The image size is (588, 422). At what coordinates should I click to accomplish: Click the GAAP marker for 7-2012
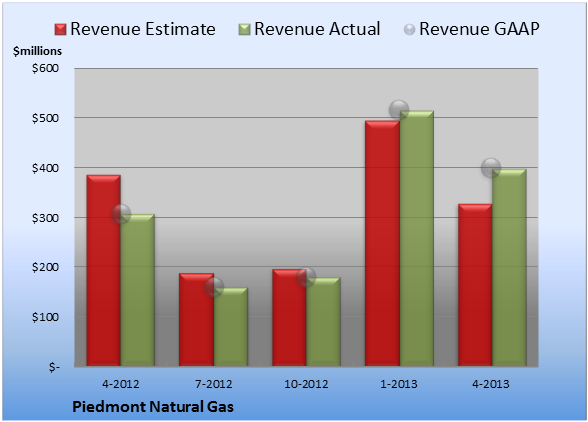(x=214, y=287)
